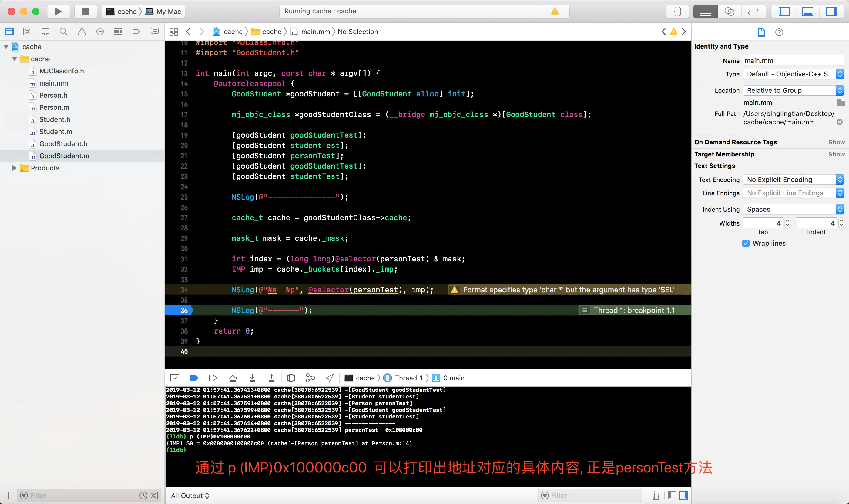Deactivate breakpoints toggle in debug bar
This screenshot has height=504, width=849.
(x=193, y=378)
